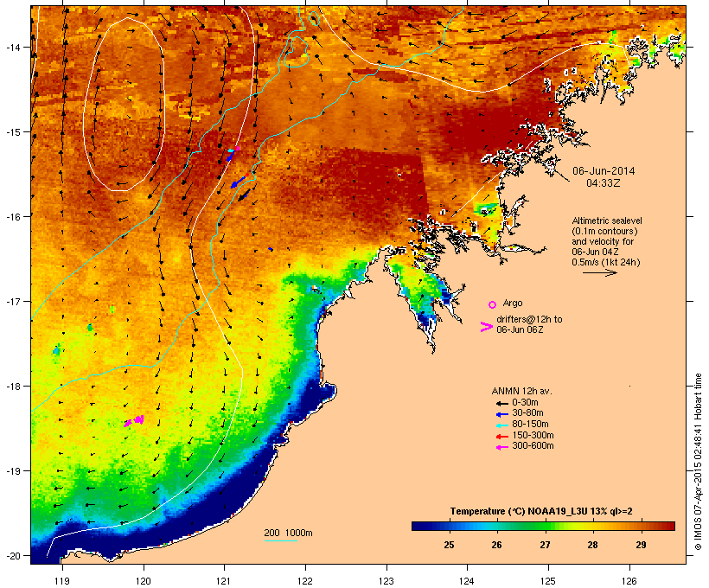Click the colorbar tick label 26

click(496, 545)
